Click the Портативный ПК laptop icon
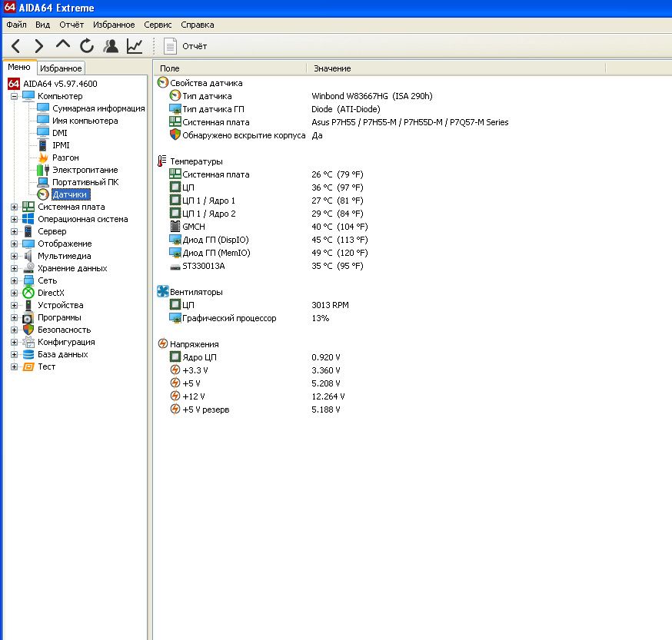The image size is (672, 640). point(43,183)
